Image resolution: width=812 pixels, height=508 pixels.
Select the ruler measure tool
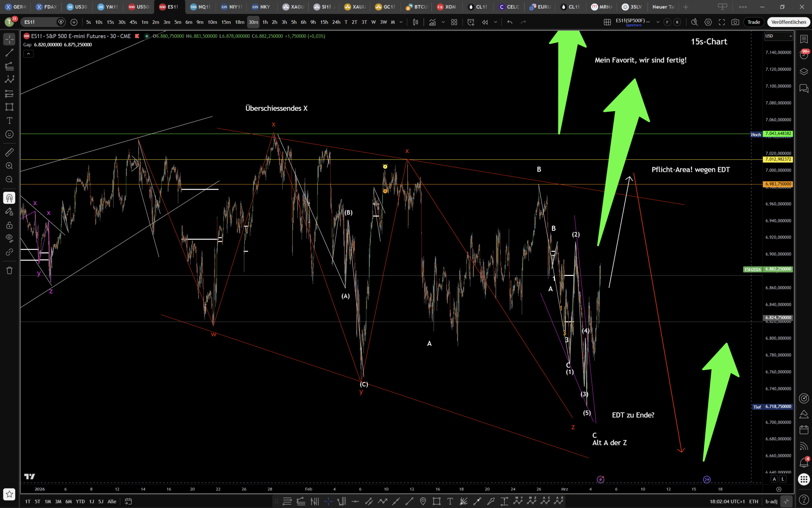[9, 152]
